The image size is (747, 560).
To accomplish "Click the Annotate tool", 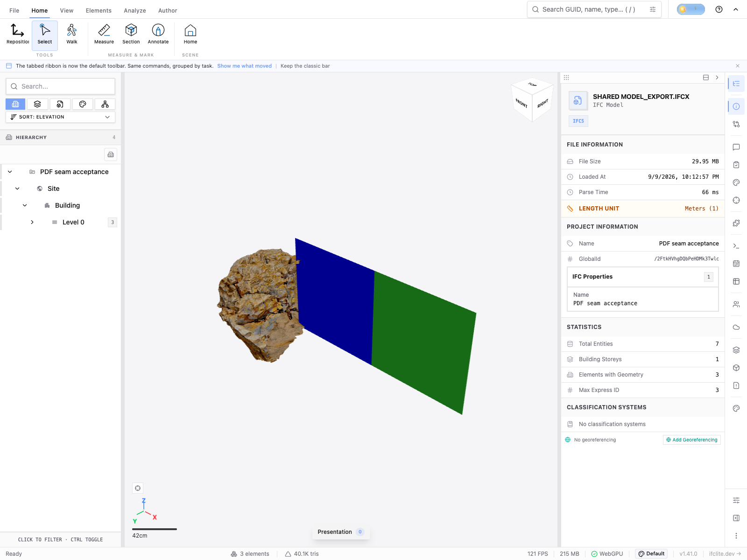I will click(158, 35).
